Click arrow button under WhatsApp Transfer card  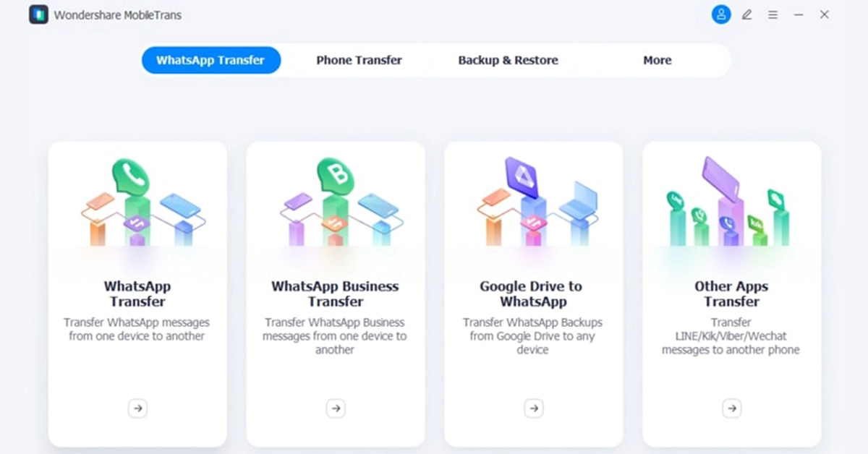(137, 408)
